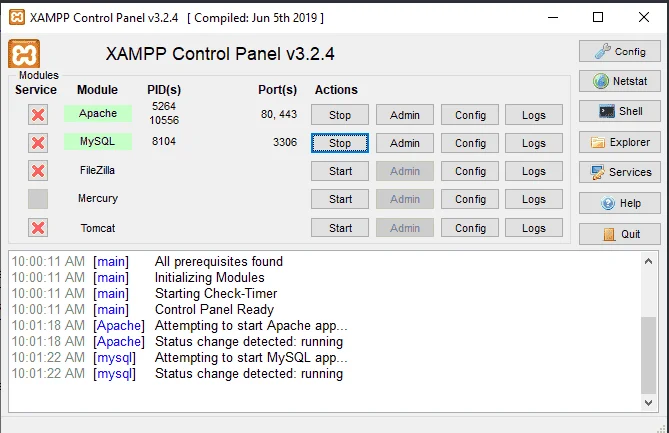Image resolution: width=669 pixels, height=433 pixels.
Task: Click the log panel scroll up arrow
Action: click(x=649, y=261)
